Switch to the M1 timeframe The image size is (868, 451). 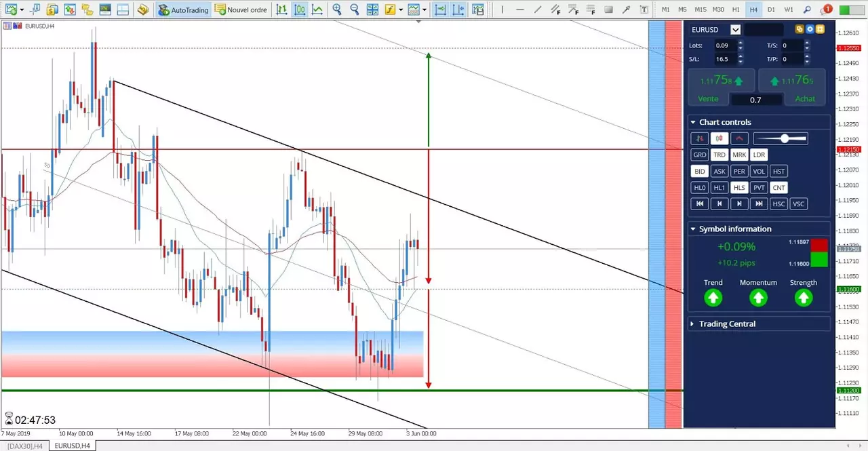coord(666,9)
